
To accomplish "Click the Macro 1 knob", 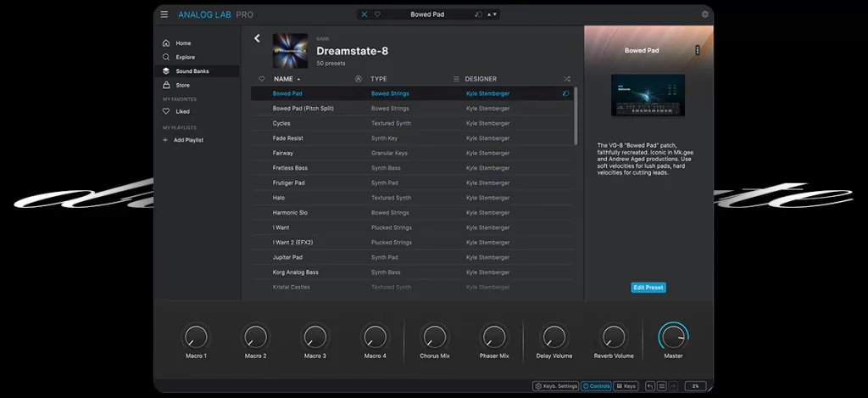I will click(x=196, y=336).
